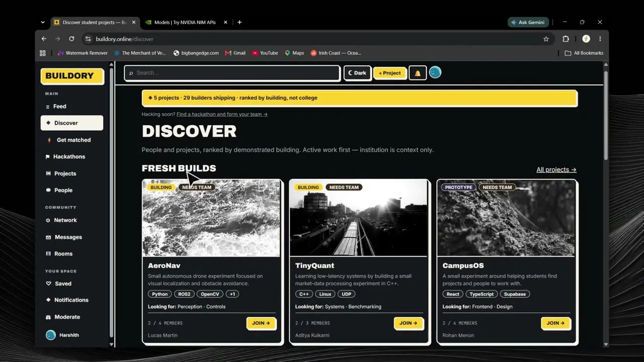Open the Chrome three-dot menu

600,39
